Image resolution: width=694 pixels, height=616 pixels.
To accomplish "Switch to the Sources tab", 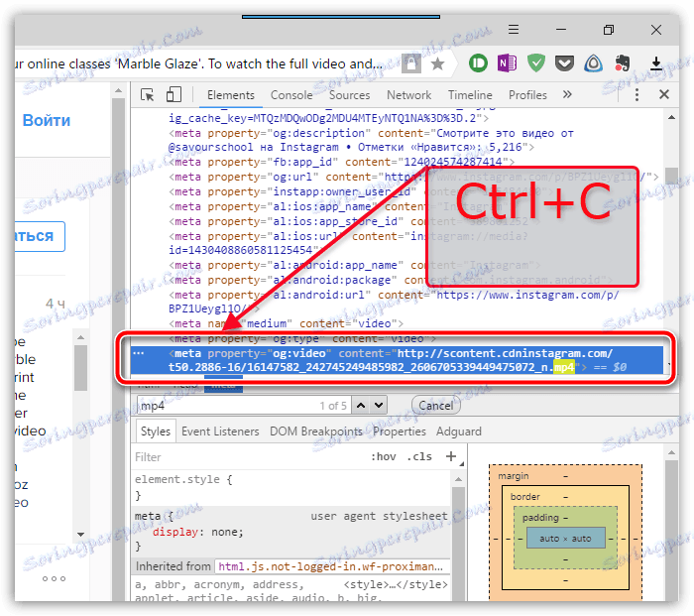I will [x=349, y=95].
